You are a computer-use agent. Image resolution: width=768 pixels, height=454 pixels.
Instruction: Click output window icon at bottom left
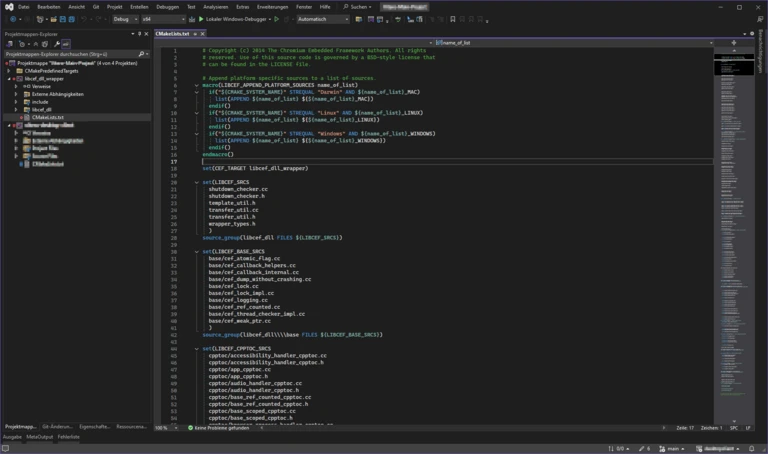coord(5,449)
